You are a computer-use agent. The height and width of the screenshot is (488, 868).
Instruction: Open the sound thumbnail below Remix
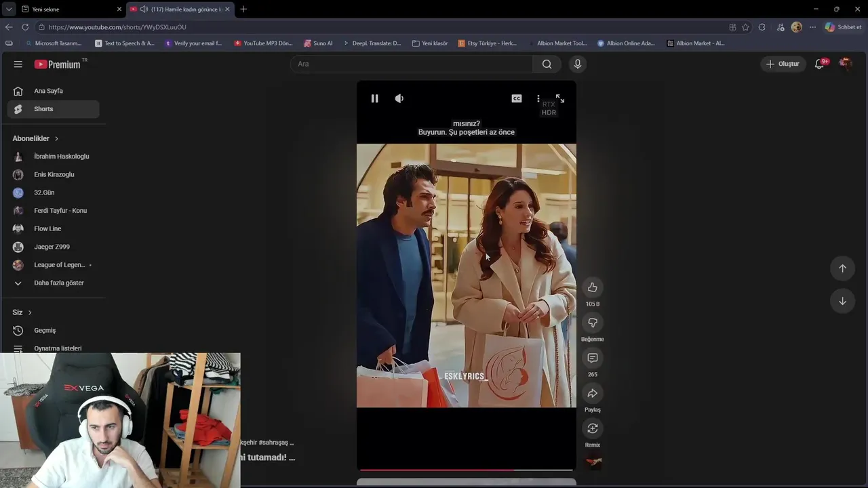(x=593, y=462)
